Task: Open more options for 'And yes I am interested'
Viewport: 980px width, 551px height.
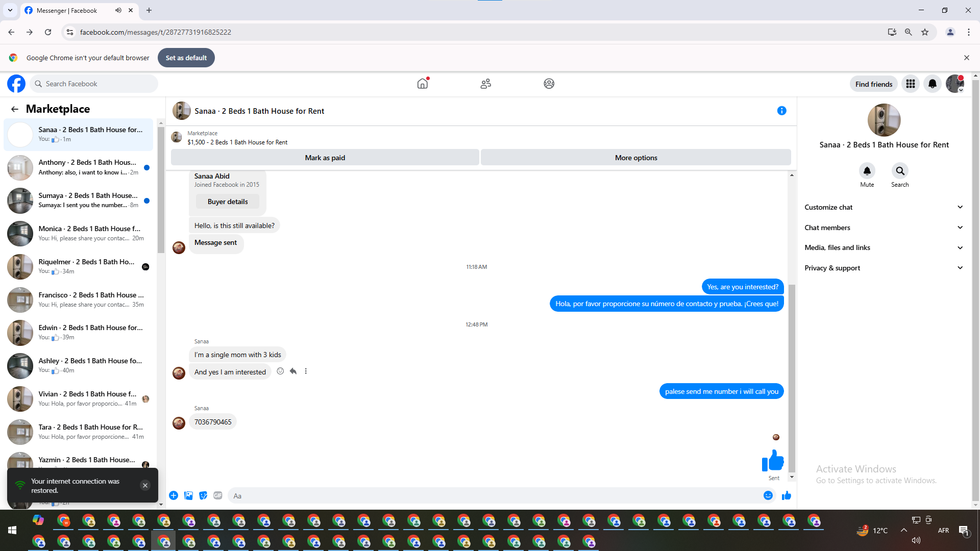Action: pyautogui.click(x=306, y=371)
